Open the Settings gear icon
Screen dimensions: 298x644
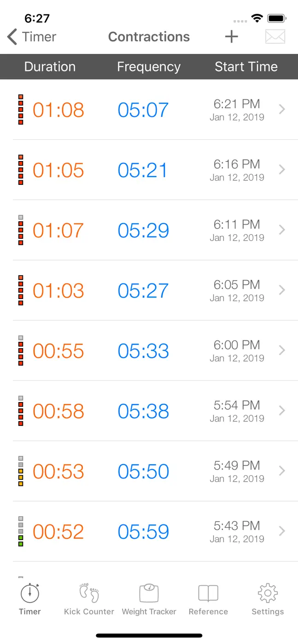268,593
